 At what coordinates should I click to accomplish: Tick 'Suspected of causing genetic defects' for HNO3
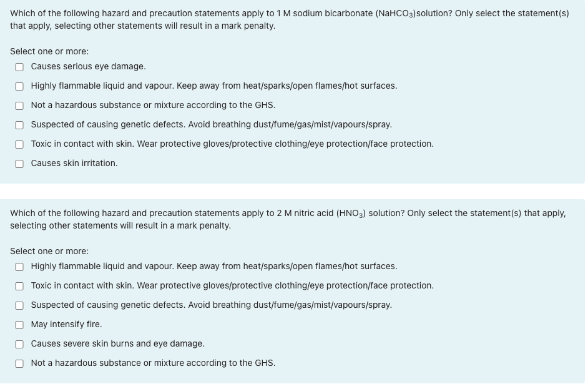pos(19,305)
